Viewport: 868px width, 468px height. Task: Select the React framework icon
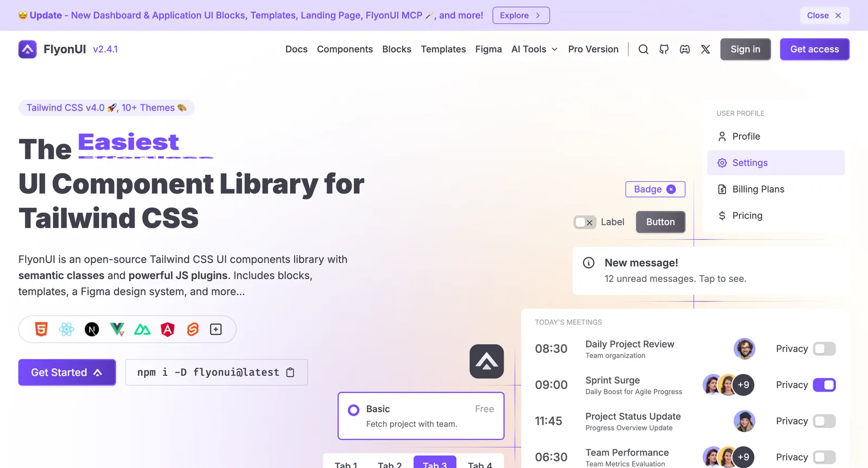pyautogui.click(x=67, y=329)
